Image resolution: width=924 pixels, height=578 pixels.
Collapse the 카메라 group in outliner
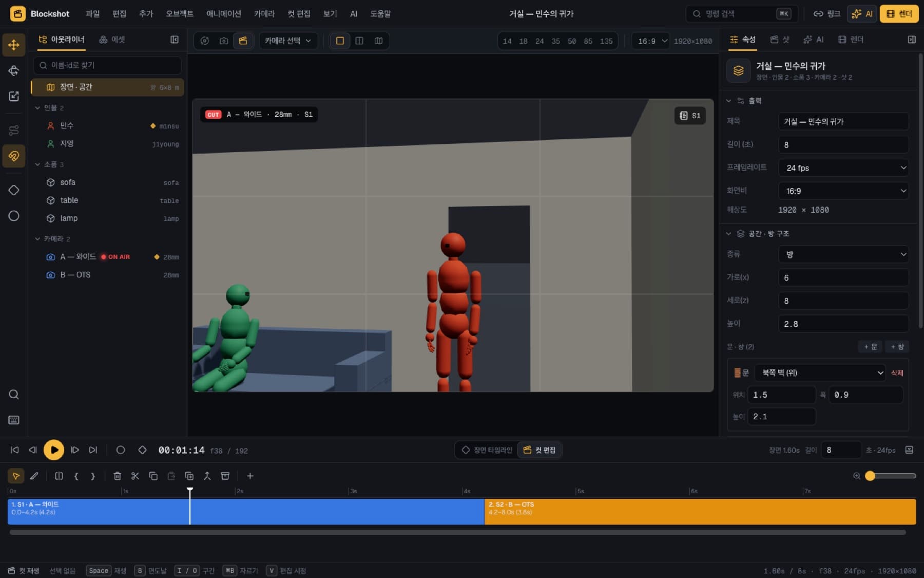[x=37, y=239]
